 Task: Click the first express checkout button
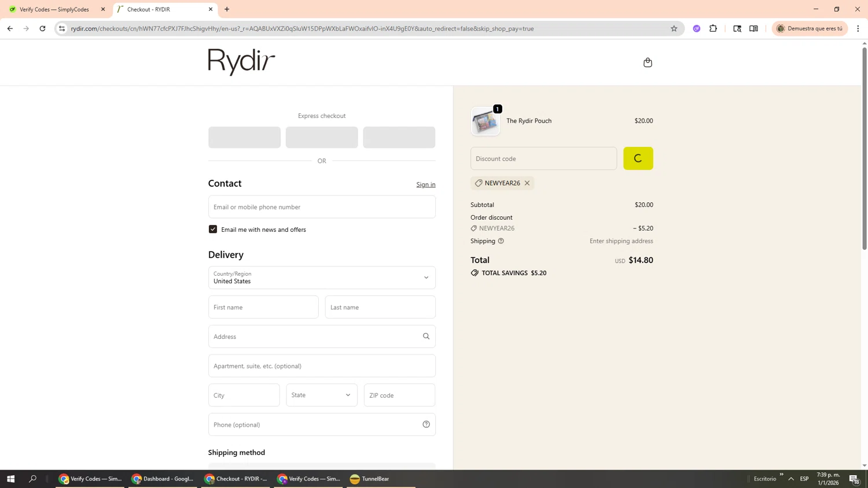click(x=244, y=138)
